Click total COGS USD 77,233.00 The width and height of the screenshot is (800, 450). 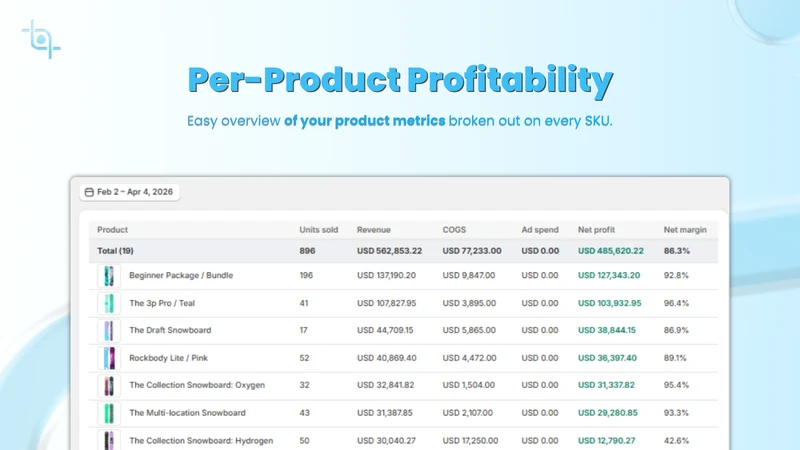pos(472,251)
